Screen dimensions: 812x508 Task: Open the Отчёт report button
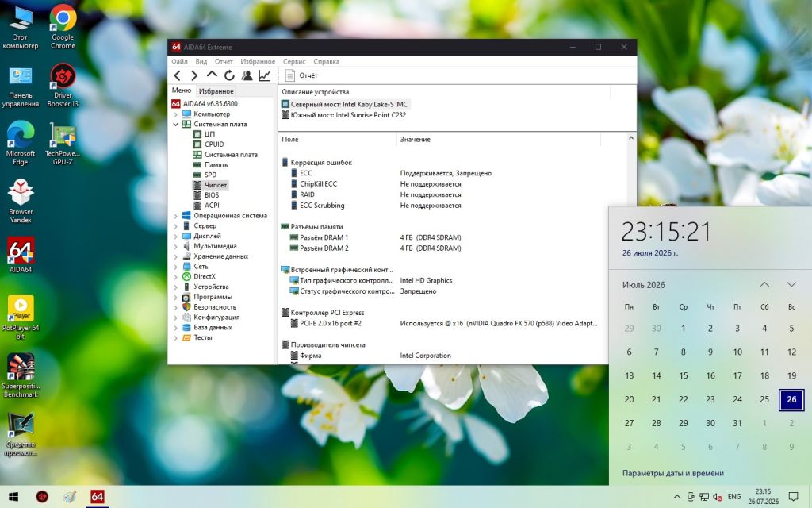coord(301,75)
